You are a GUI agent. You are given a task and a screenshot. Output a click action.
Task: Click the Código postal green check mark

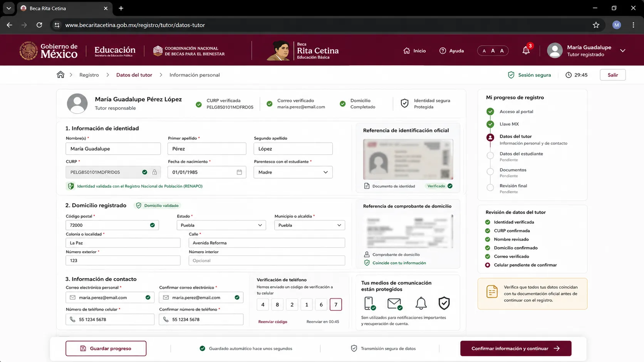[x=152, y=225]
